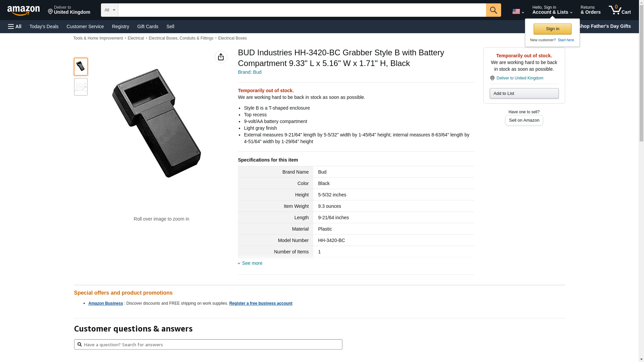Open Today's Deals in navigation bar
This screenshot has height=362, width=644.
[44, 26]
